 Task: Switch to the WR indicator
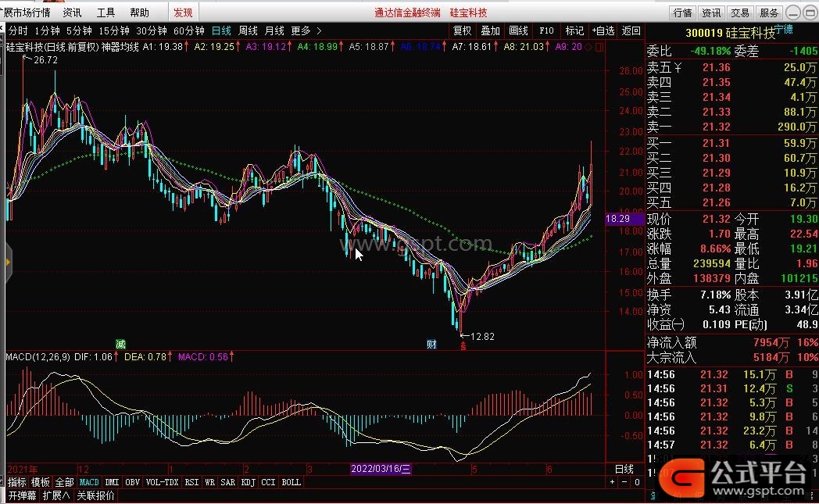(209, 482)
